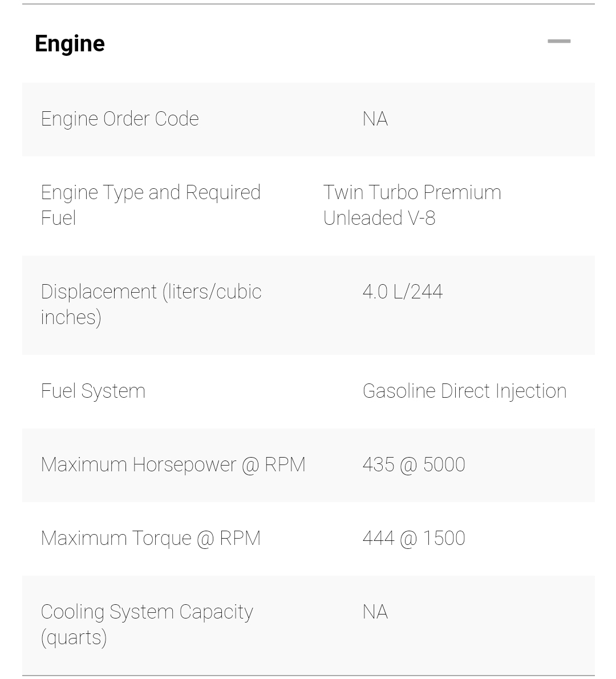This screenshot has width=616, height=679.
Task: Select the Displacement (liters/cubic inches) label
Action: coord(151,304)
